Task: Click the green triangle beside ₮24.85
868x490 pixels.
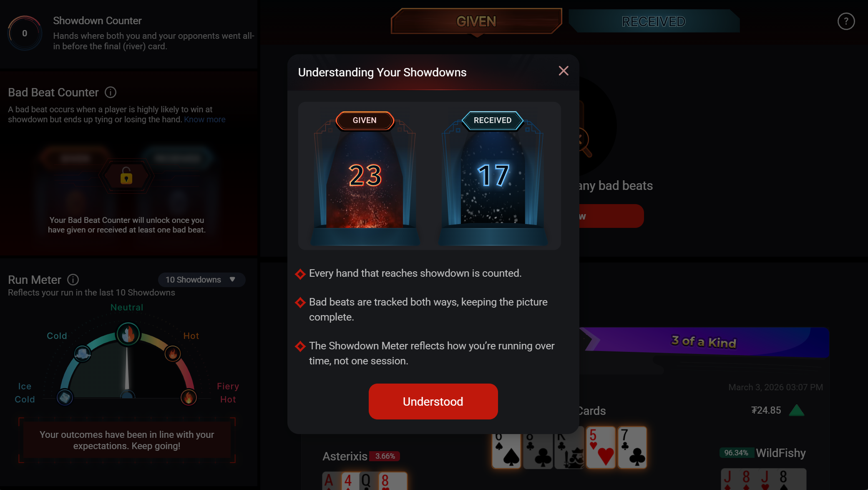Action: pyautogui.click(x=797, y=411)
